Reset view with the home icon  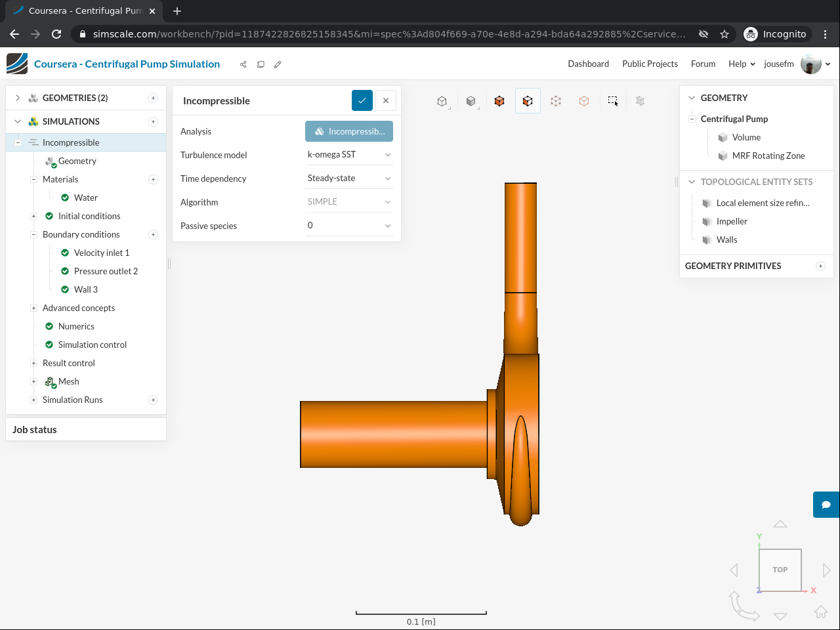point(820,612)
